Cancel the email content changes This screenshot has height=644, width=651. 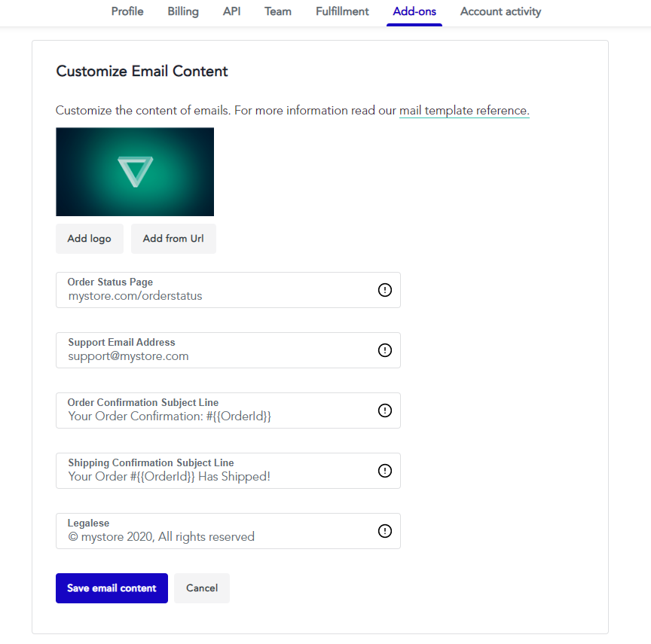201,588
